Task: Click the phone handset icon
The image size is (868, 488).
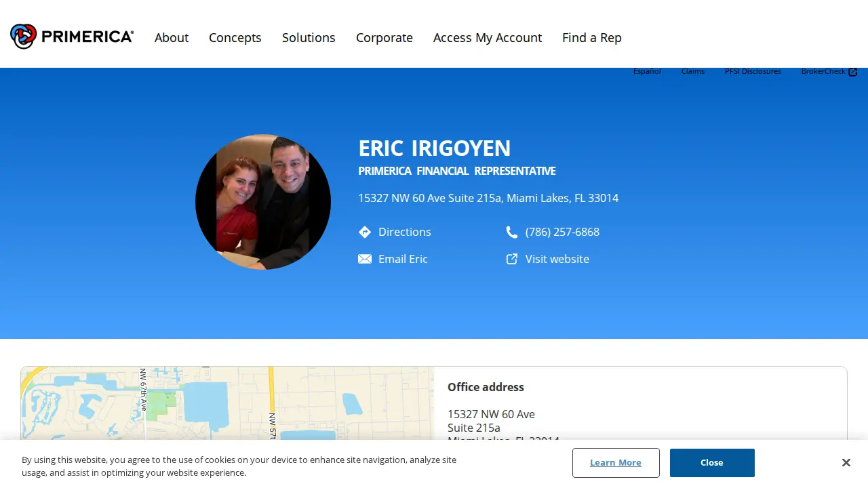Action: [512, 232]
